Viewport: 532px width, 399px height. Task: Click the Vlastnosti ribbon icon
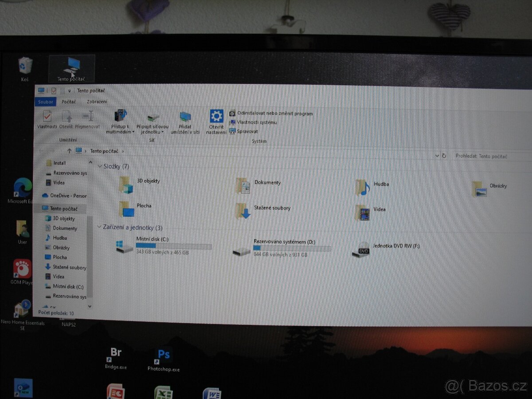(47, 117)
